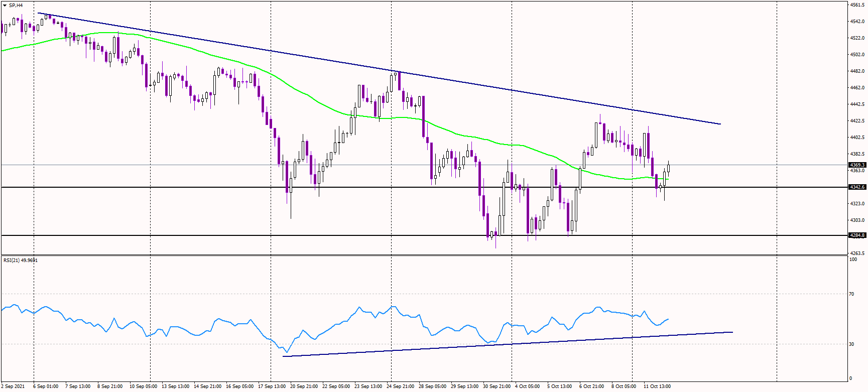Click the 4323.0 price axis label
The width and height of the screenshot is (868, 392).
[857, 204]
